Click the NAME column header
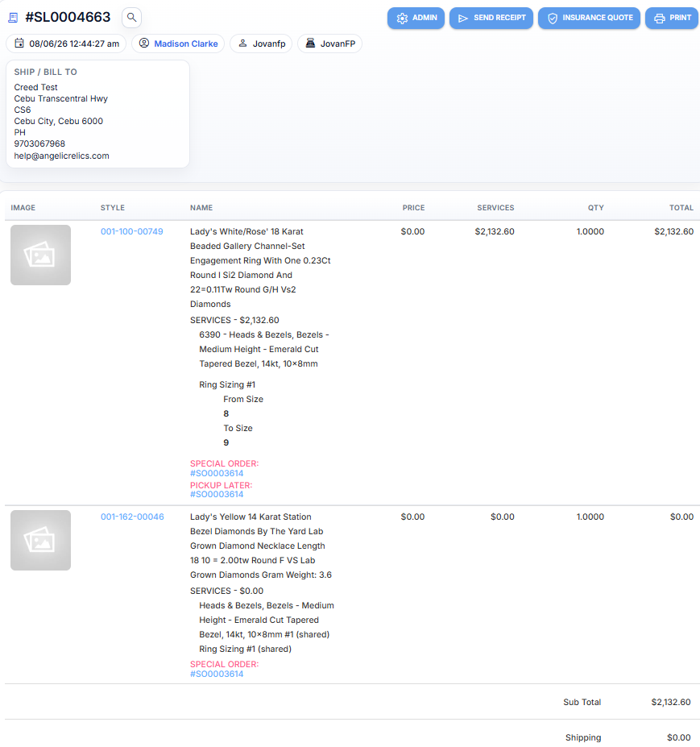This screenshot has width=700, height=747. pyautogui.click(x=201, y=208)
